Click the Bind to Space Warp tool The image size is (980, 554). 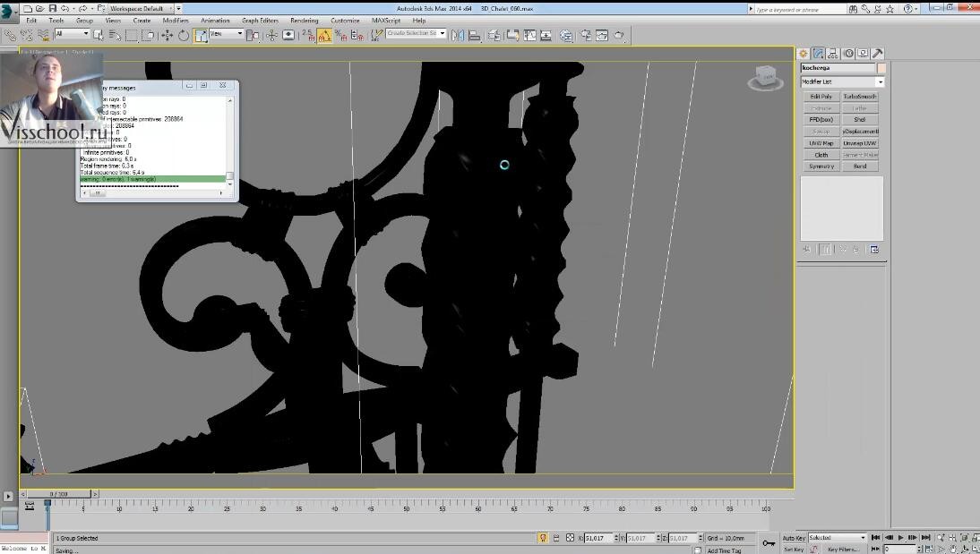coord(43,35)
